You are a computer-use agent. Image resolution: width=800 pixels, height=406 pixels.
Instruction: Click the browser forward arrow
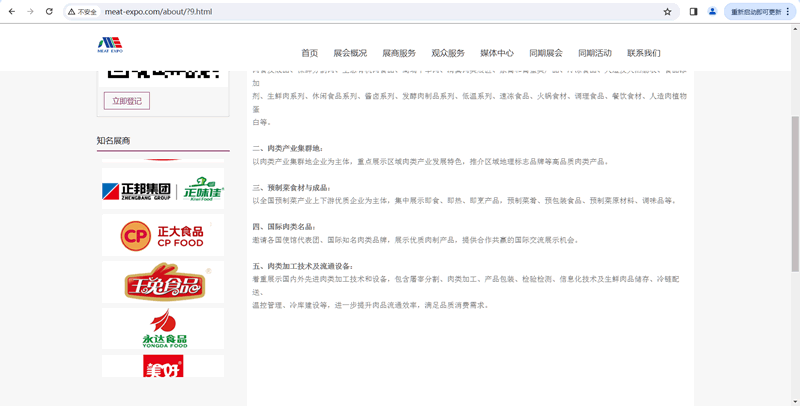[30, 12]
